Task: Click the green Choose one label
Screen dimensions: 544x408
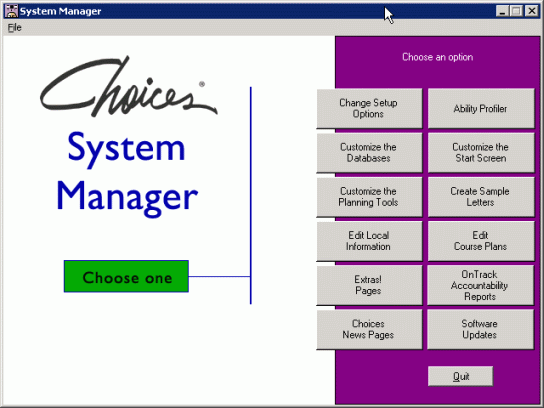Action: click(x=126, y=277)
